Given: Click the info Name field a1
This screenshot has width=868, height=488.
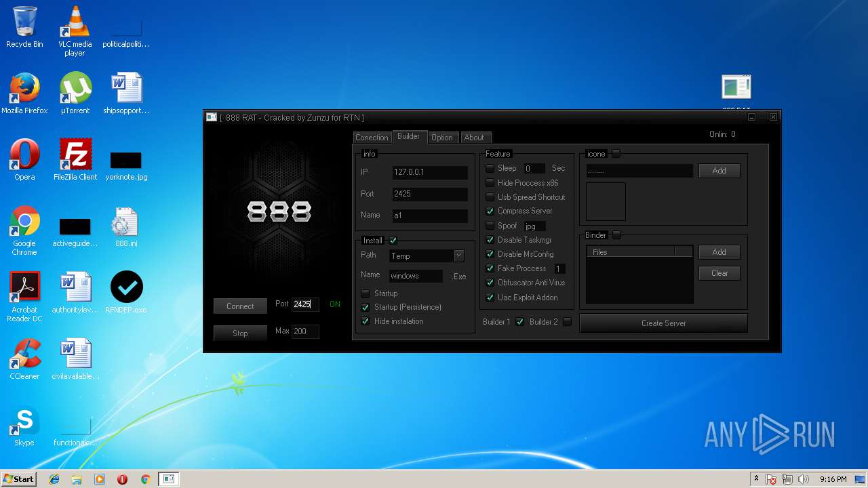Looking at the screenshot, I should 430,216.
